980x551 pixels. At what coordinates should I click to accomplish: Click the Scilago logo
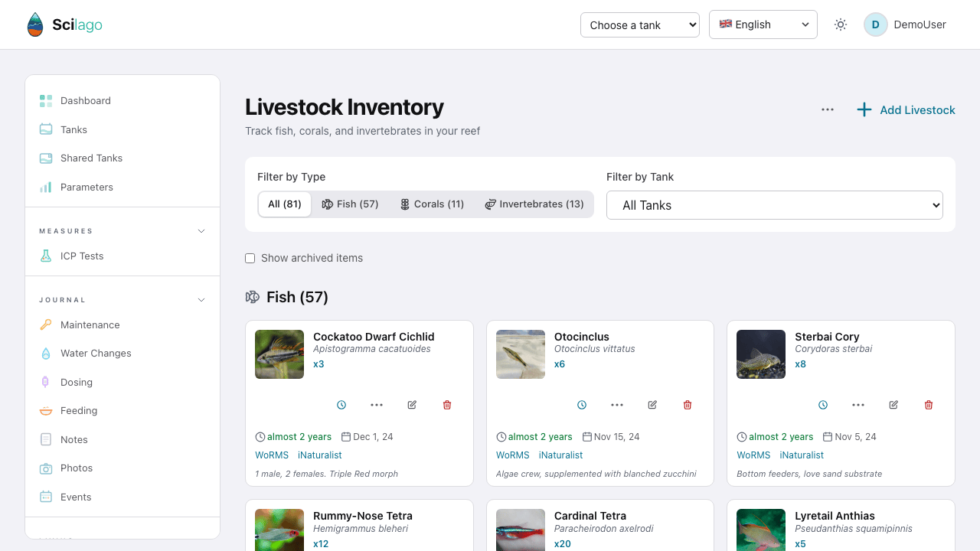(64, 24)
